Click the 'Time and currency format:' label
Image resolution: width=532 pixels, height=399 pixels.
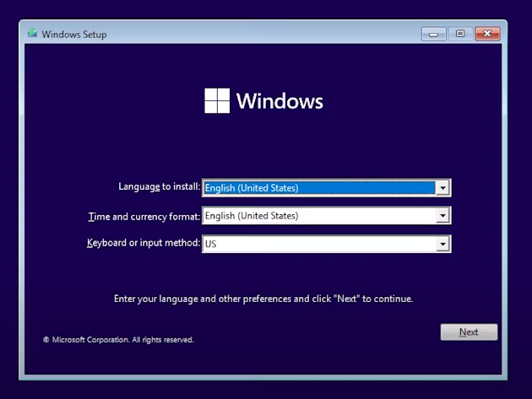click(x=144, y=216)
